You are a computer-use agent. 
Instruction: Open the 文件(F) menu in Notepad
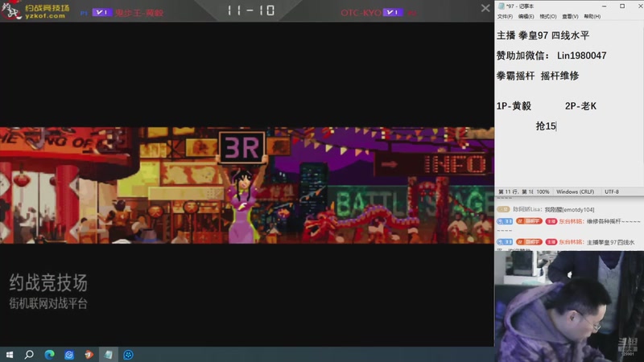[x=505, y=16]
